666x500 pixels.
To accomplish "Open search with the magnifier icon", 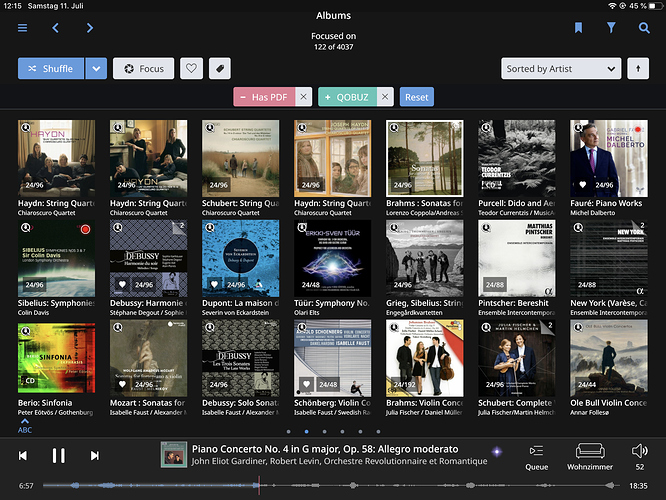I will coord(644,28).
